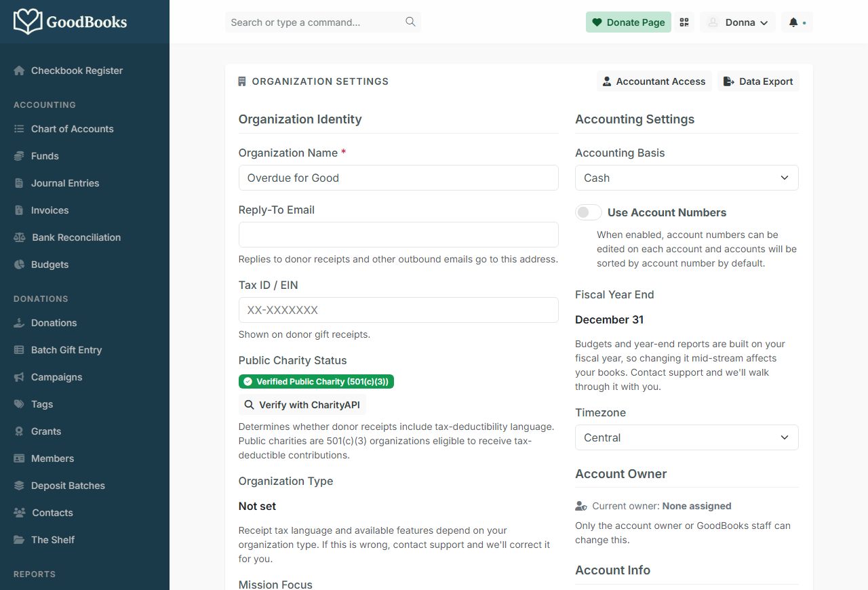This screenshot has width=868, height=590.
Task: Expand the Donna user menu
Action: tap(738, 22)
